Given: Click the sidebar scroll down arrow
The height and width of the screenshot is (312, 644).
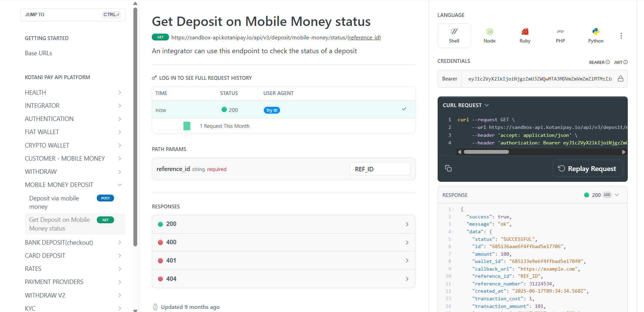Looking at the screenshot, I should coord(135,310).
